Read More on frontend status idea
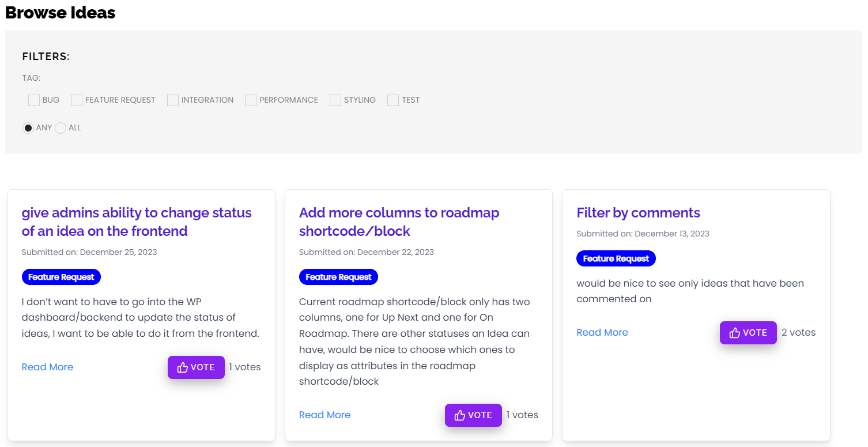The image size is (868, 447). pos(47,367)
